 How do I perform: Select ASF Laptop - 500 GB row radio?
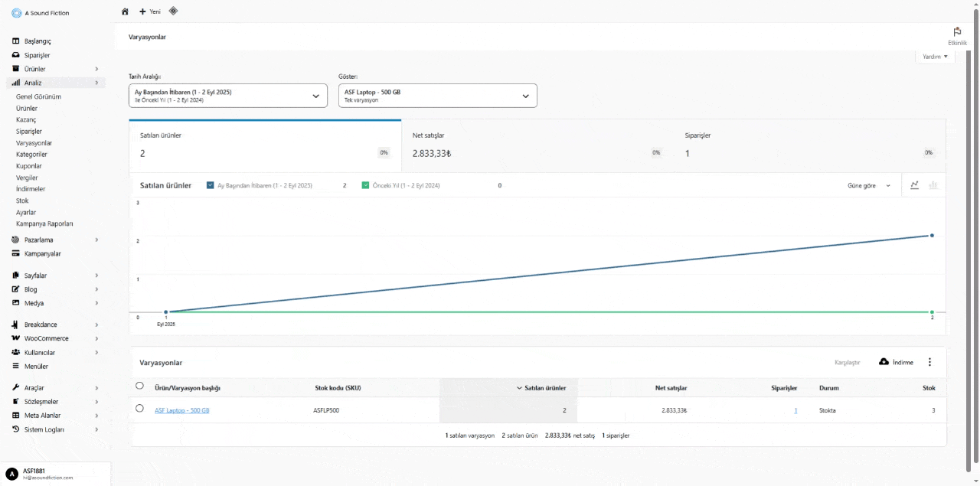pos(139,409)
